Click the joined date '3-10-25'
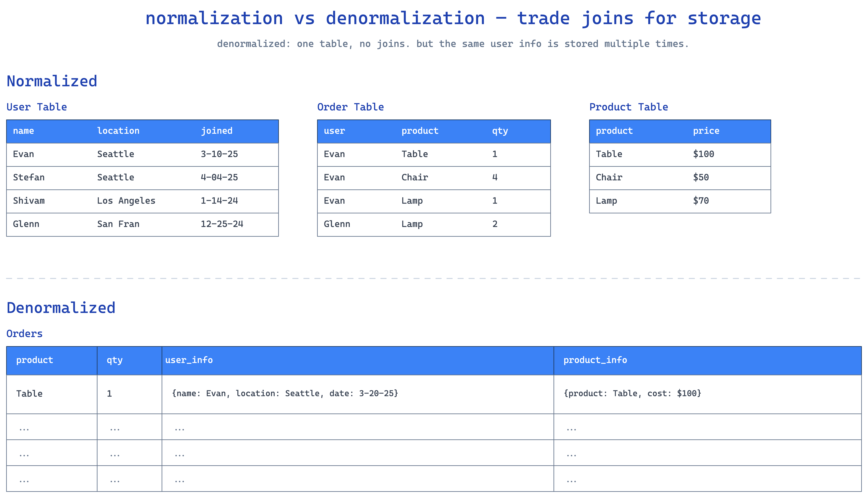Image resolution: width=868 pixels, height=498 pixels. pyautogui.click(x=219, y=154)
